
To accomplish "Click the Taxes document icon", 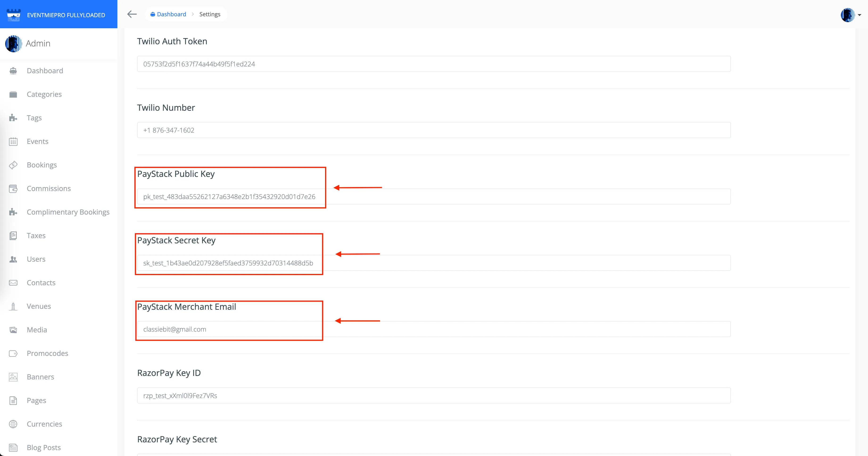I will 13,236.
